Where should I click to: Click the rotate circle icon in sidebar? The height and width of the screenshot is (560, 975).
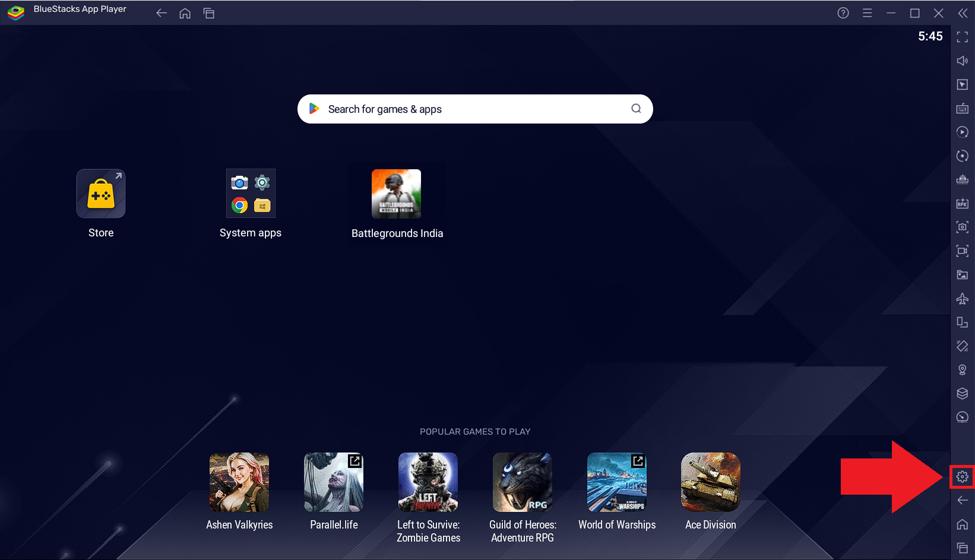coord(963,156)
